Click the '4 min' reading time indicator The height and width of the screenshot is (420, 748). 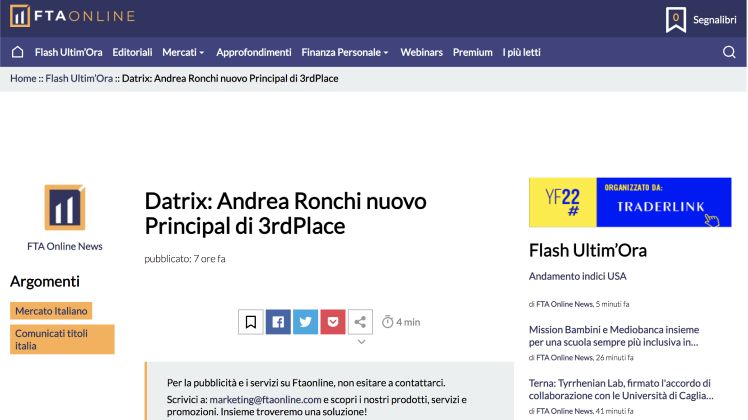tap(401, 322)
